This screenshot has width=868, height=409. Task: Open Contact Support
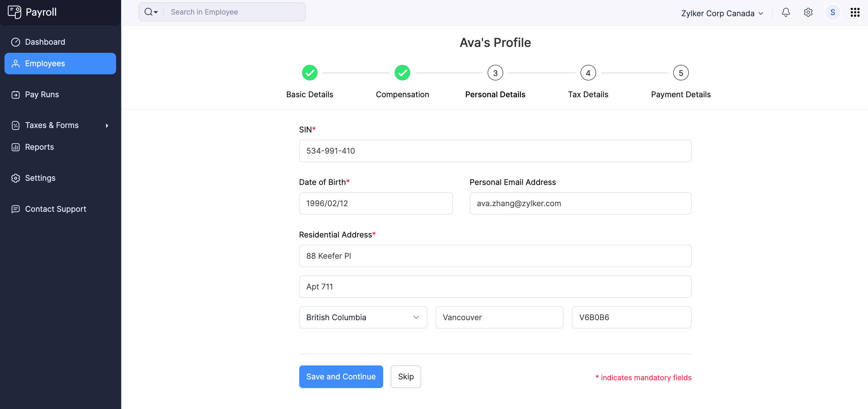[55, 209]
